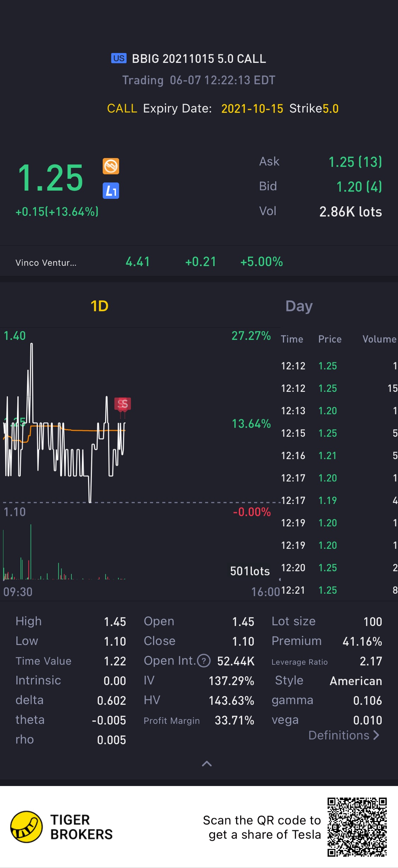Switch to the Day chart tab
398x868 pixels.
click(x=299, y=306)
